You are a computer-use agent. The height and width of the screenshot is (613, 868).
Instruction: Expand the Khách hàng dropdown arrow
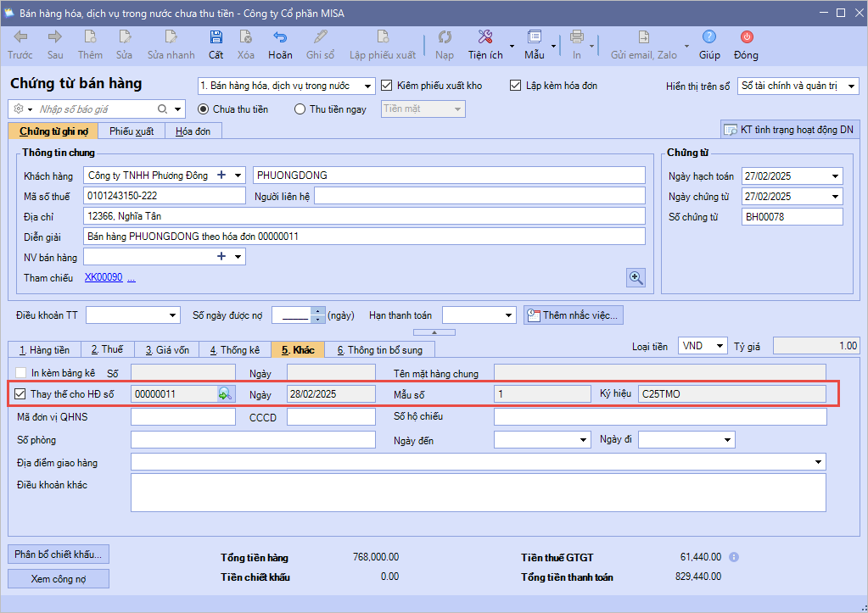pyautogui.click(x=238, y=176)
